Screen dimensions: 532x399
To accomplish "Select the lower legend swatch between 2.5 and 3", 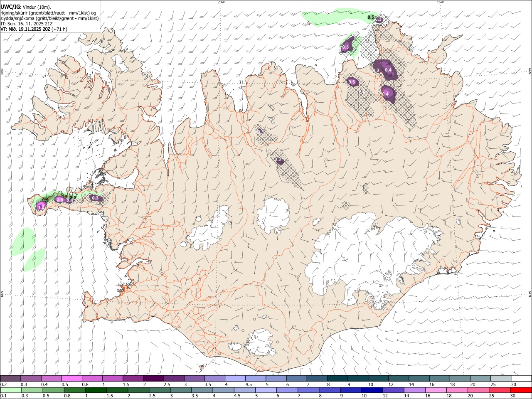I will [x=159, y=390].
